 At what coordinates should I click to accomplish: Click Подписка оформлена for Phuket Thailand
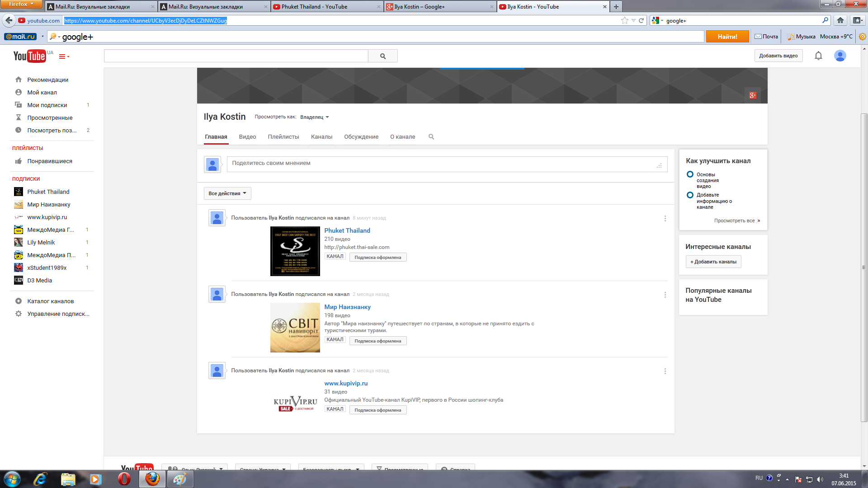377,258
